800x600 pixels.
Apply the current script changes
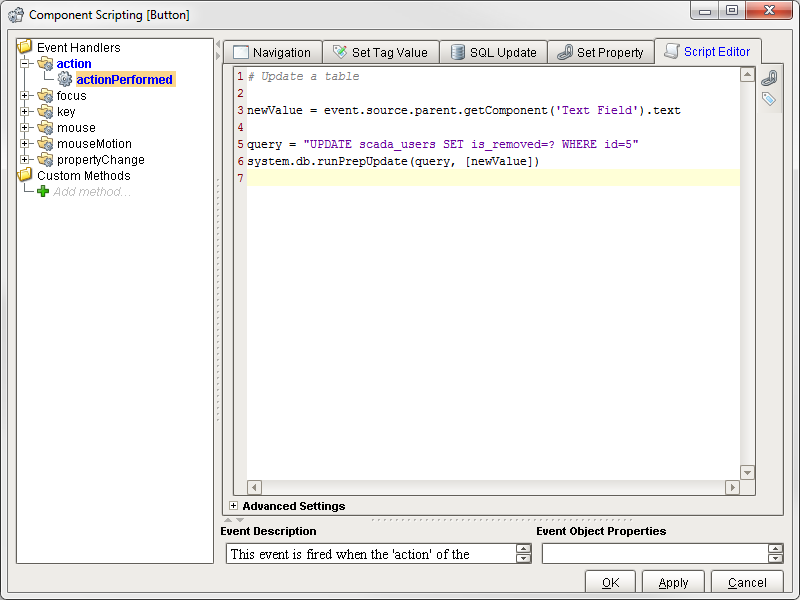tap(672, 582)
